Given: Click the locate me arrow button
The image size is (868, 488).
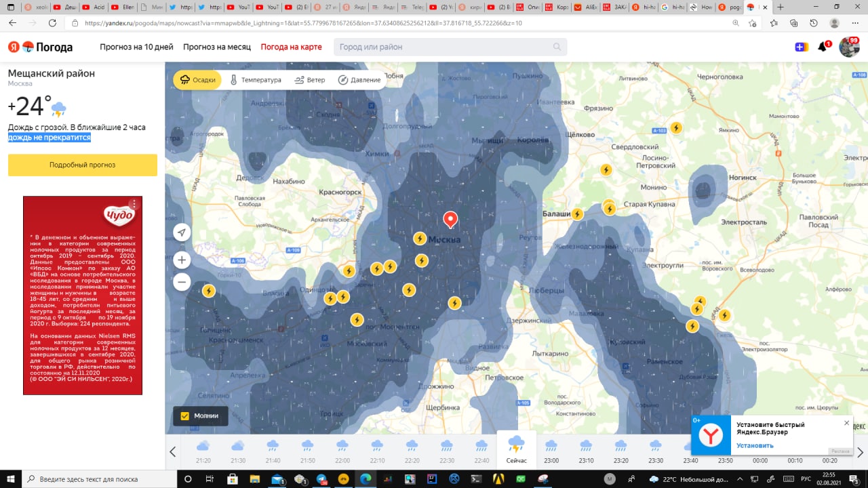Looking at the screenshot, I should pyautogui.click(x=182, y=233).
